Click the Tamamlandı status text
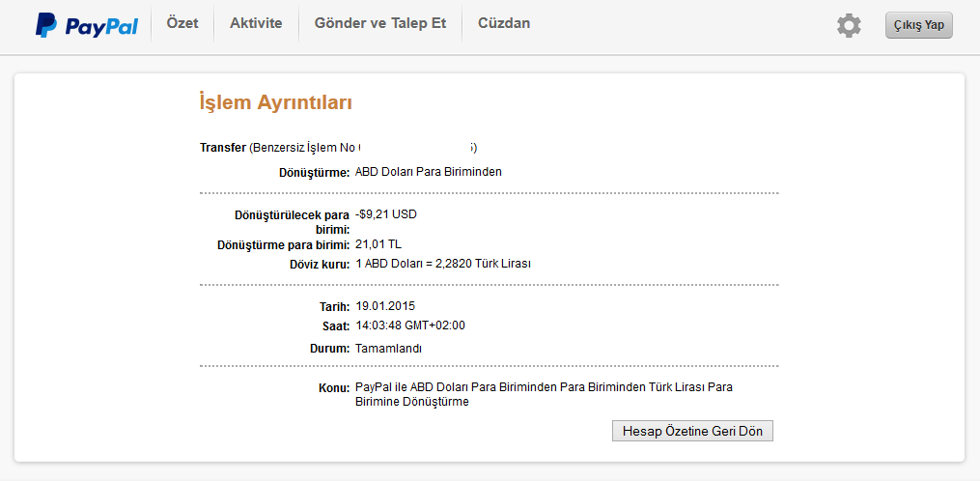This screenshot has width=980, height=481. (388, 349)
